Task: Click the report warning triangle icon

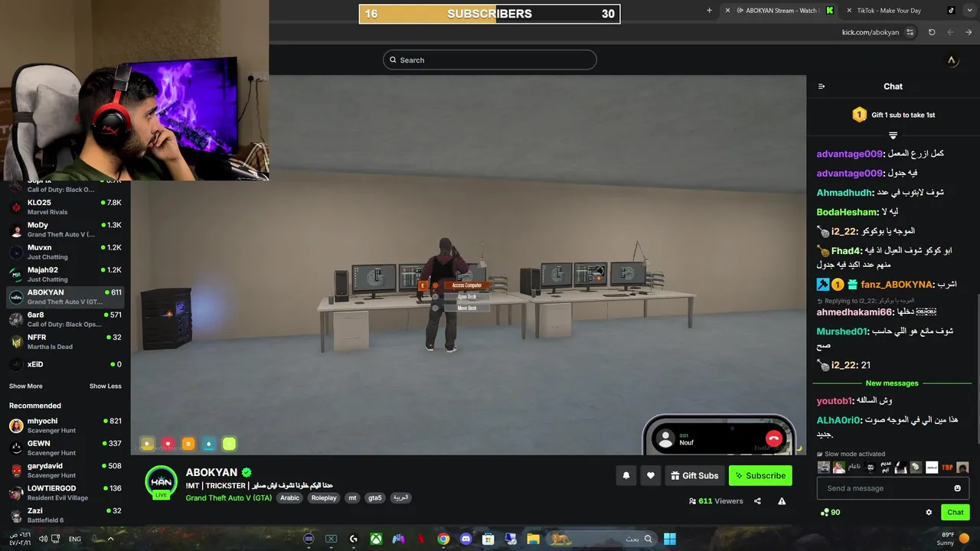Action: (x=782, y=501)
